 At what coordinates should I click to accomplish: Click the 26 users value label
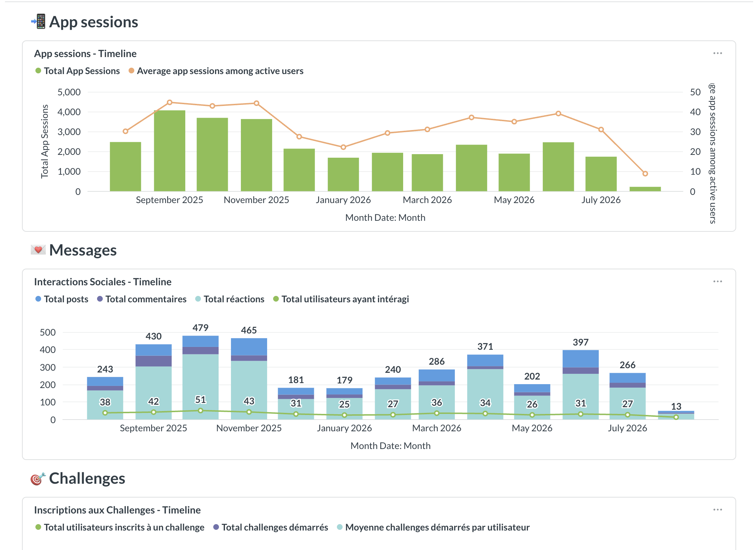pos(532,404)
